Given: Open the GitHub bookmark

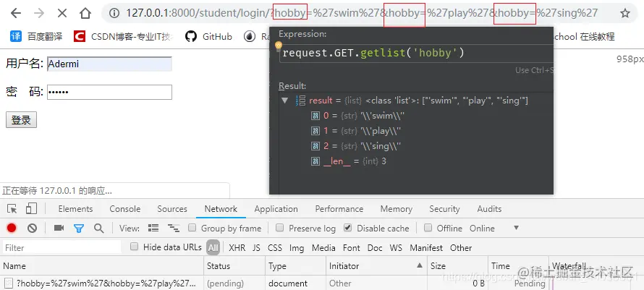Looking at the screenshot, I should [208, 37].
